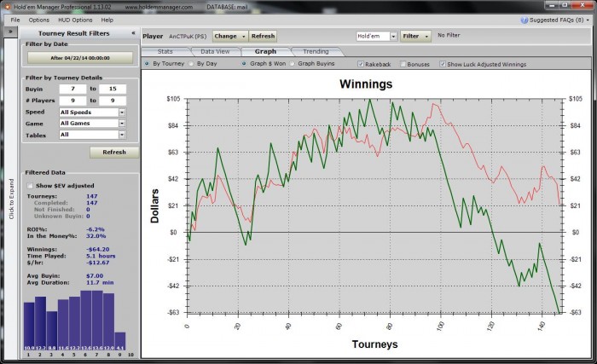The height and width of the screenshot is (364, 597).
Task: Select the By Day radio option
Action: 191,64
